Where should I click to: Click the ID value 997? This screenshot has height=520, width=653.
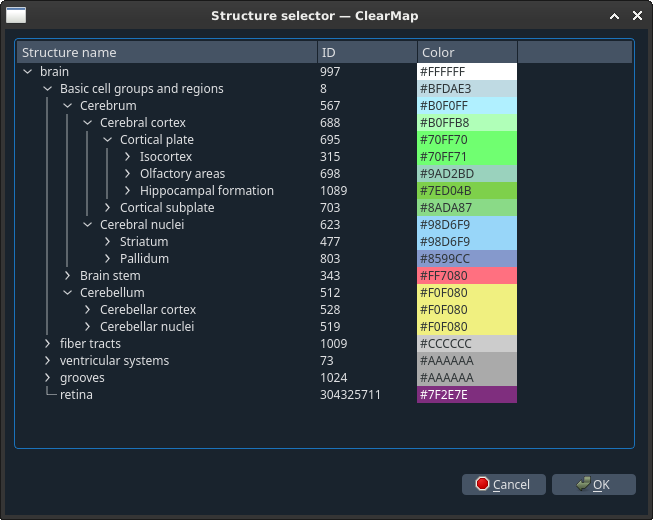coord(330,72)
